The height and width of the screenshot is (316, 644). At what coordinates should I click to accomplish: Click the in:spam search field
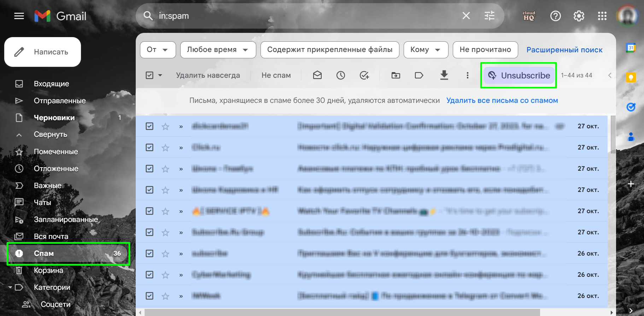coord(308,16)
